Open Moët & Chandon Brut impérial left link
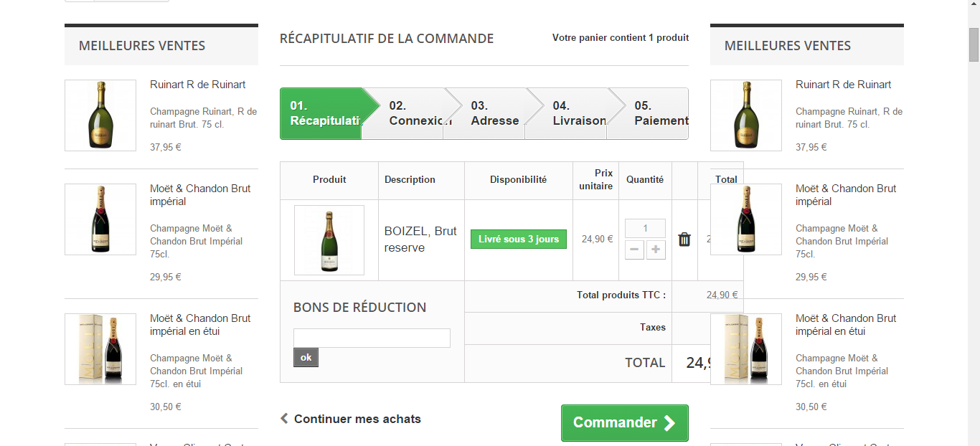 [200, 195]
